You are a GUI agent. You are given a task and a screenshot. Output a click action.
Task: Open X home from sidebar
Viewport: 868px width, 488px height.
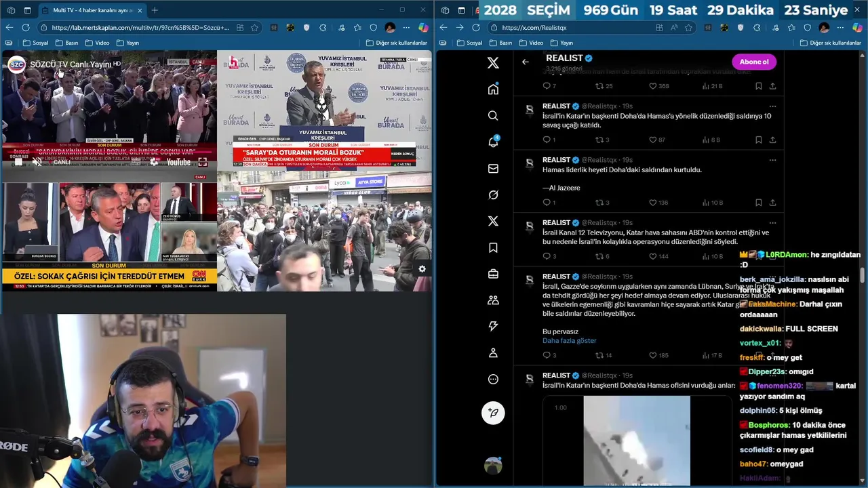(493, 89)
